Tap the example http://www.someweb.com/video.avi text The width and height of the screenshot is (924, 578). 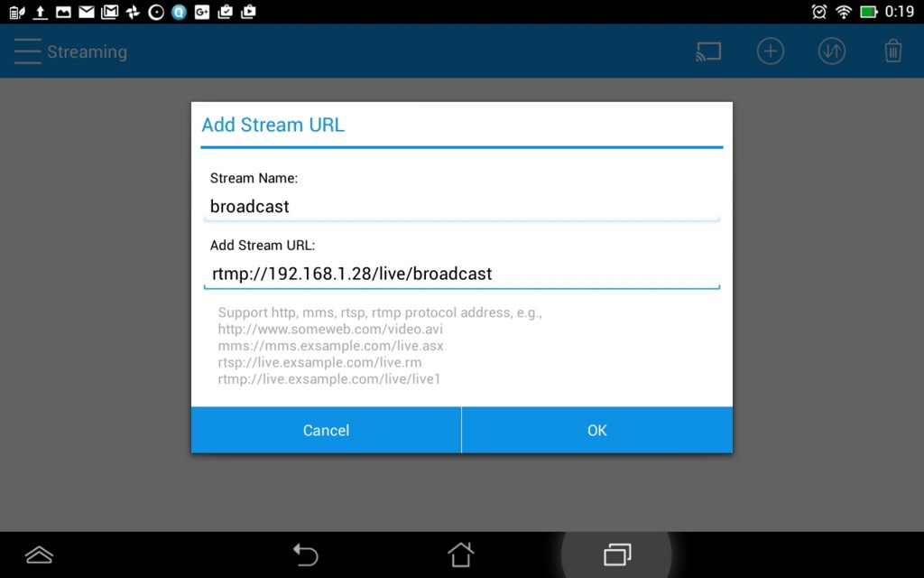pos(330,329)
